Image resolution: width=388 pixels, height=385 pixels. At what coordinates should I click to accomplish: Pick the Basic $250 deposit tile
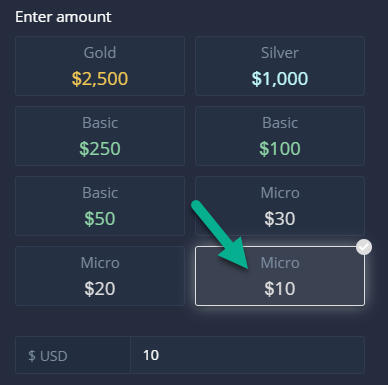100,136
